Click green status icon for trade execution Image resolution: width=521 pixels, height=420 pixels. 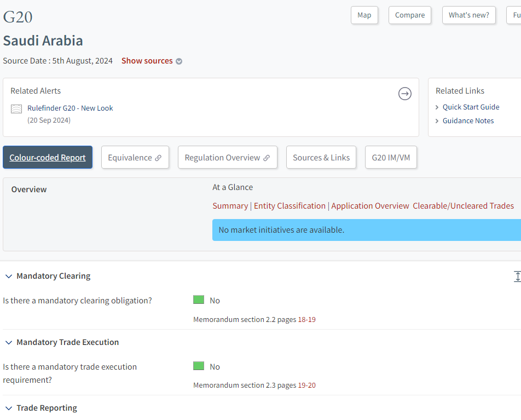tap(199, 366)
